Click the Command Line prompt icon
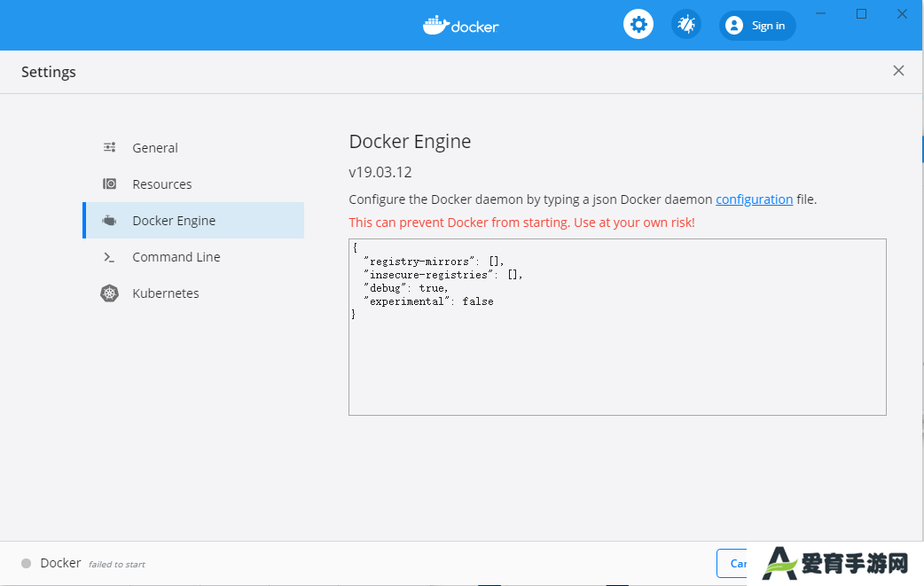924x586 pixels. 110,257
